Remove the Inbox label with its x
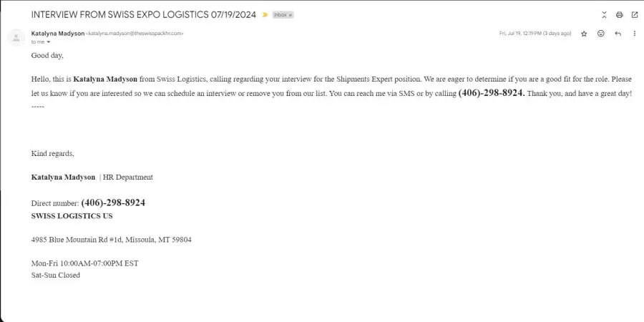This screenshot has width=644, height=322. (290, 15)
